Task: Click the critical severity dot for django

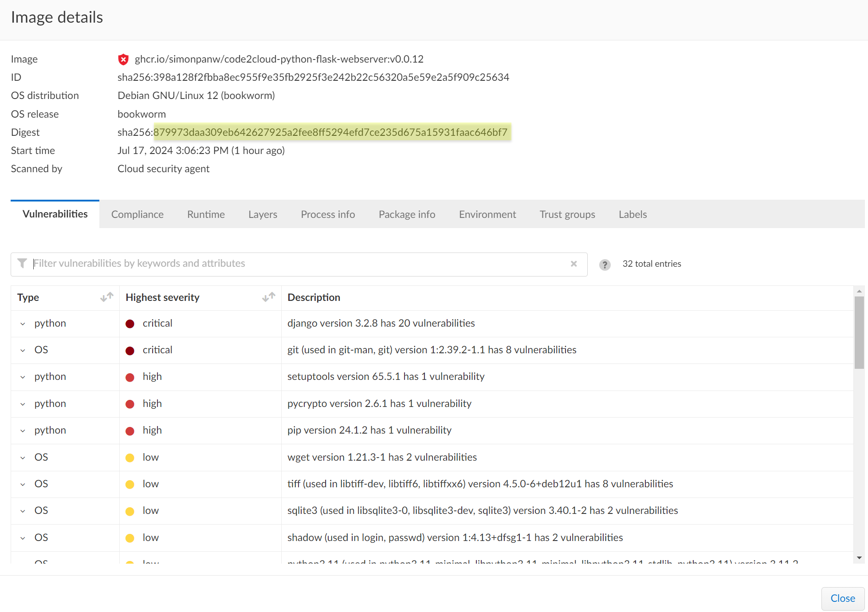Action: (130, 324)
